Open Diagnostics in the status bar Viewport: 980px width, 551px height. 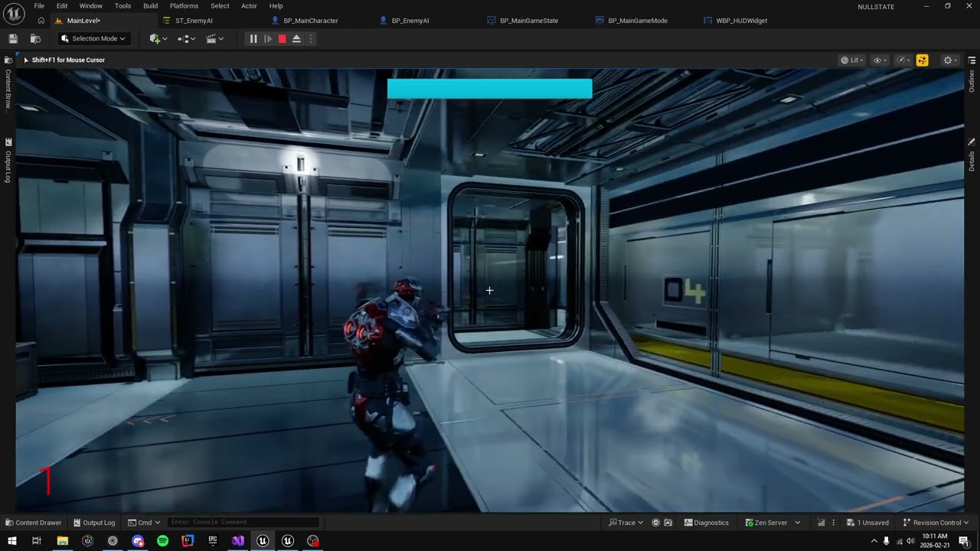706,523
